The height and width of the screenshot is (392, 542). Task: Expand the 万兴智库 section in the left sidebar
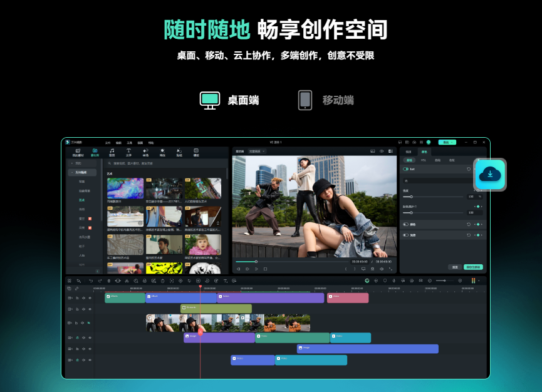coord(76,173)
